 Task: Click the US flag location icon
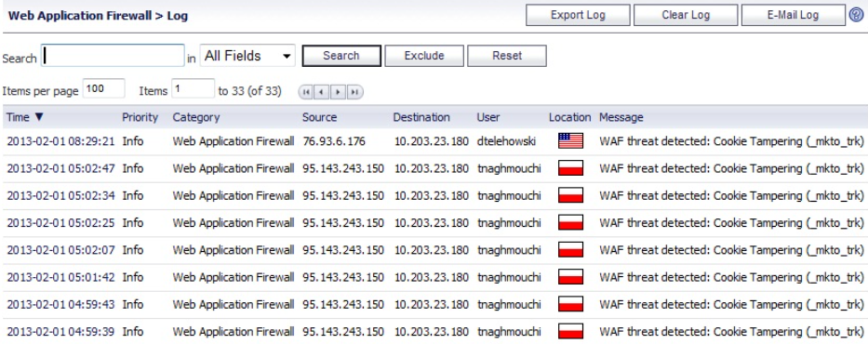point(570,141)
